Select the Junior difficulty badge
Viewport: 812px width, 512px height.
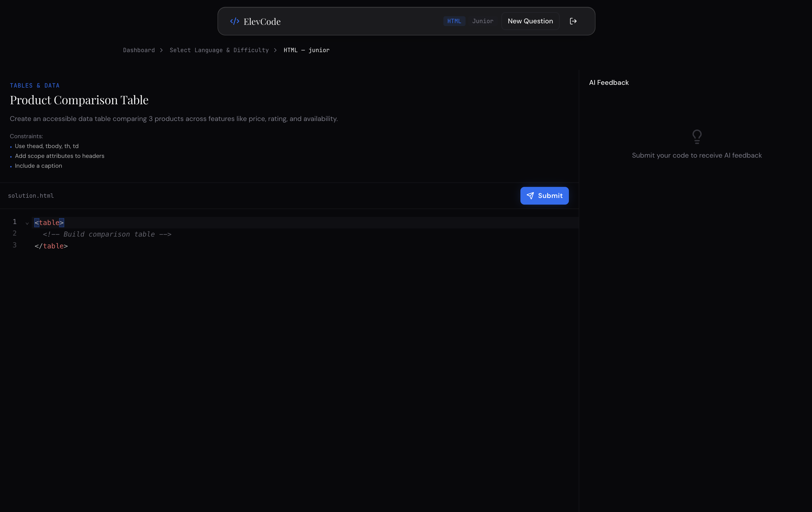pyautogui.click(x=483, y=21)
